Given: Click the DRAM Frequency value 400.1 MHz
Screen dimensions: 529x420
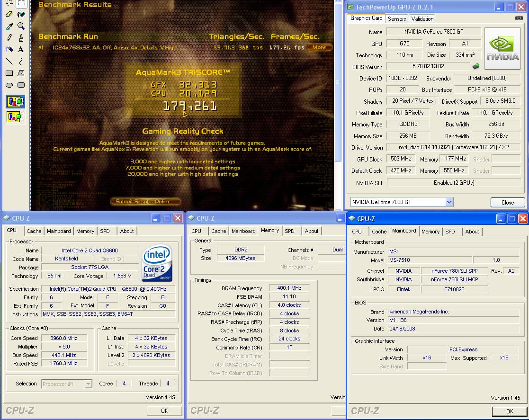Looking at the screenshot, I should pos(289,288).
